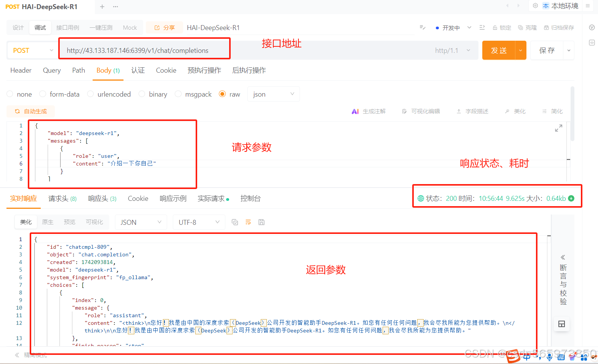The width and height of the screenshot is (598, 364).
Task: Open the 本地环境 environment selector
Action: pyautogui.click(x=560, y=6)
